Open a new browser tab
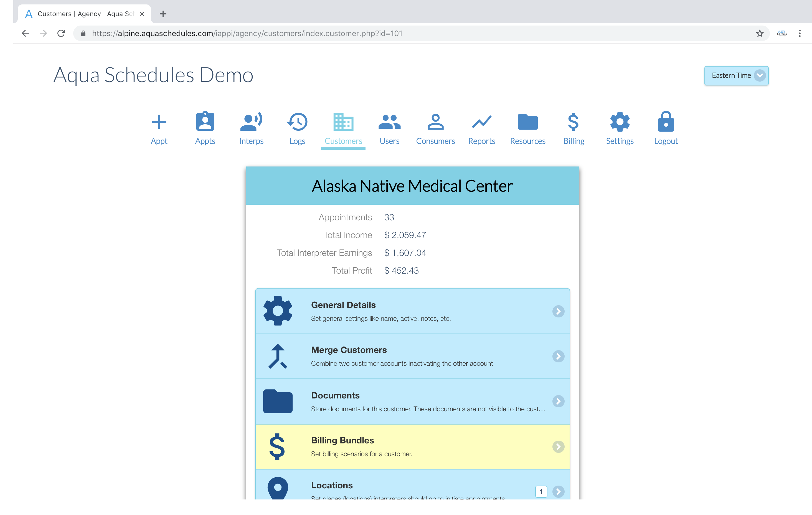Image resolution: width=812 pixels, height=515 pixels. click(163, 14)
